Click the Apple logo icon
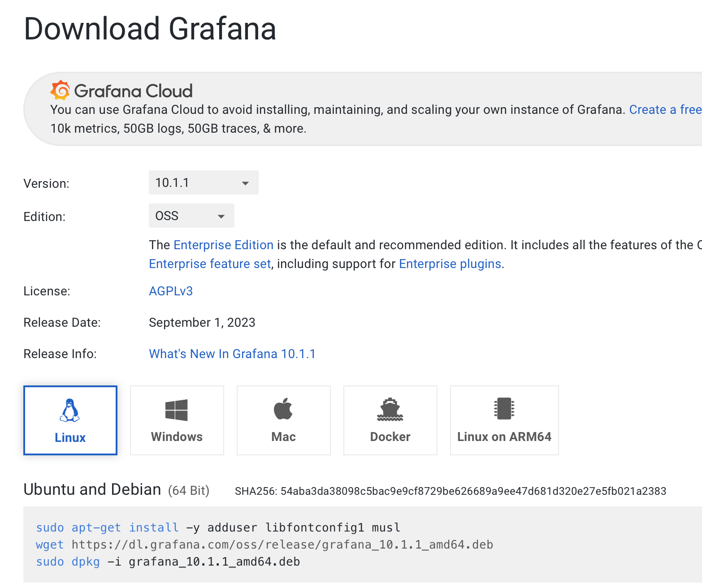The height and width of the screenshot is (588, 702). [283, 409]
